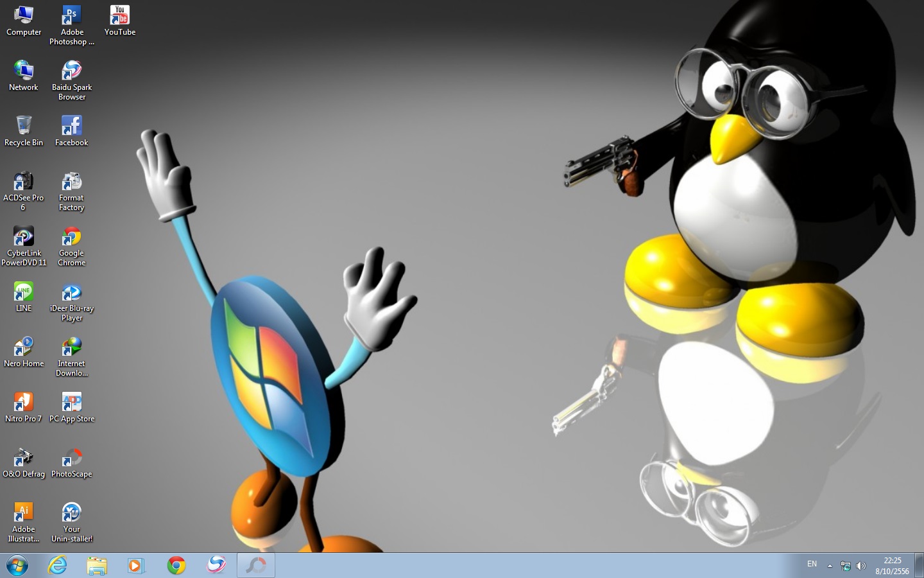
Task: Select the iDeer Blu-ray Player shortcut
Action: [x=72, y=301]
